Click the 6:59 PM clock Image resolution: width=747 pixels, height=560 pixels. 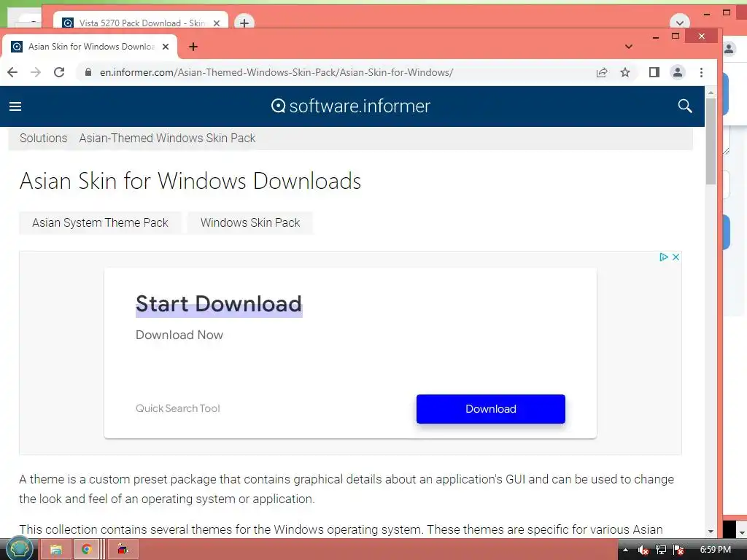[x=715, y=550]
